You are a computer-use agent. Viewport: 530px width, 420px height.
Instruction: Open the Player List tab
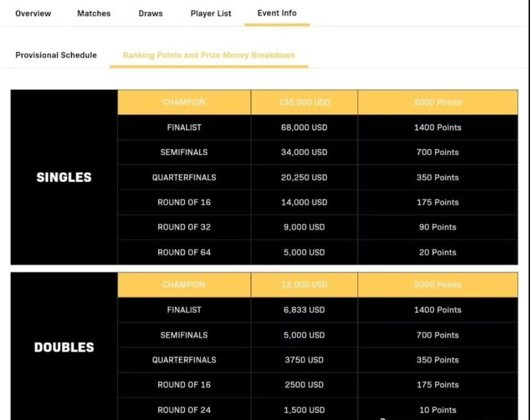coord(211,14)
